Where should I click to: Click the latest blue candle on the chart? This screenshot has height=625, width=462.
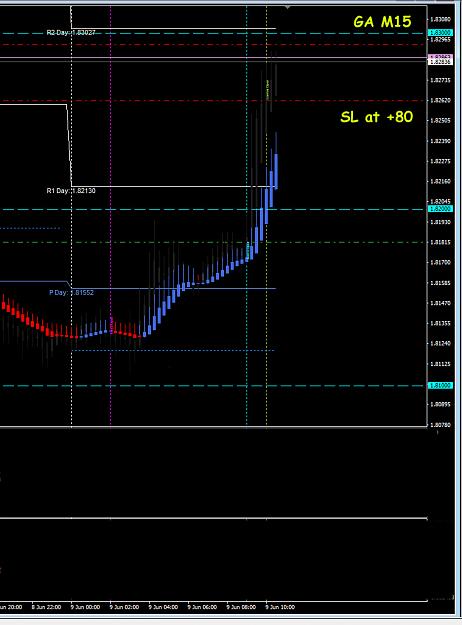coord(276,171)
